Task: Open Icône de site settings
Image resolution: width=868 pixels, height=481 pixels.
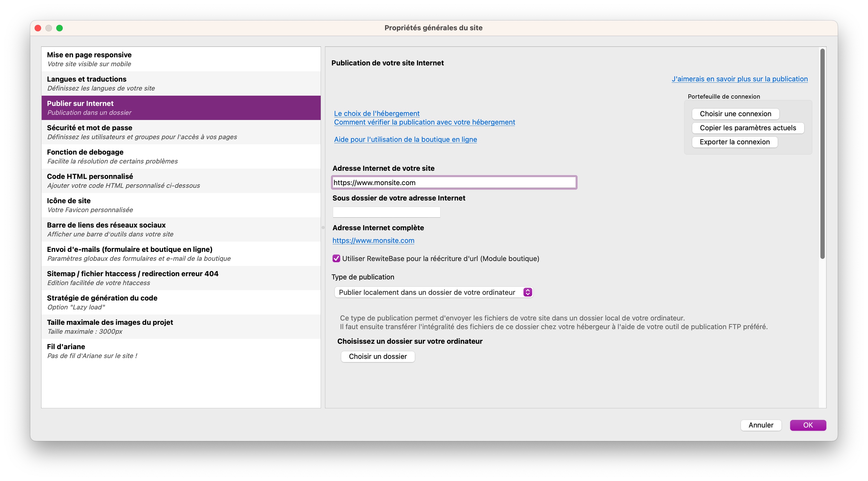Action: [x=181, y=205]
